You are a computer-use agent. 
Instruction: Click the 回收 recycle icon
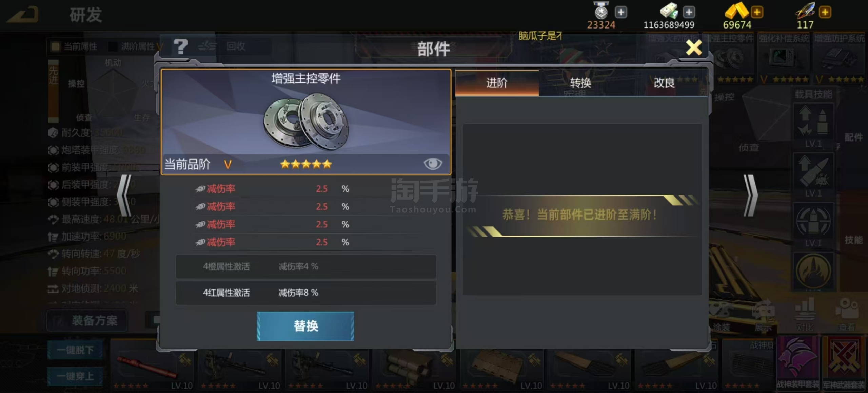207,46
